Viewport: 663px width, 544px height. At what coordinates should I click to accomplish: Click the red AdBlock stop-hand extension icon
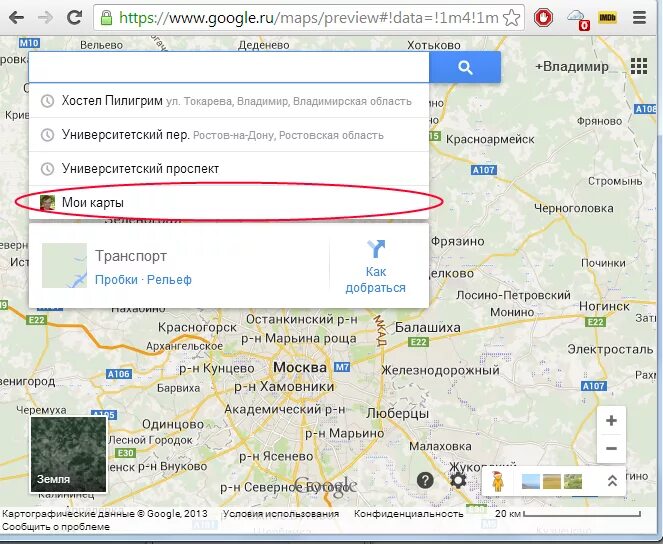tap(543, 18)
